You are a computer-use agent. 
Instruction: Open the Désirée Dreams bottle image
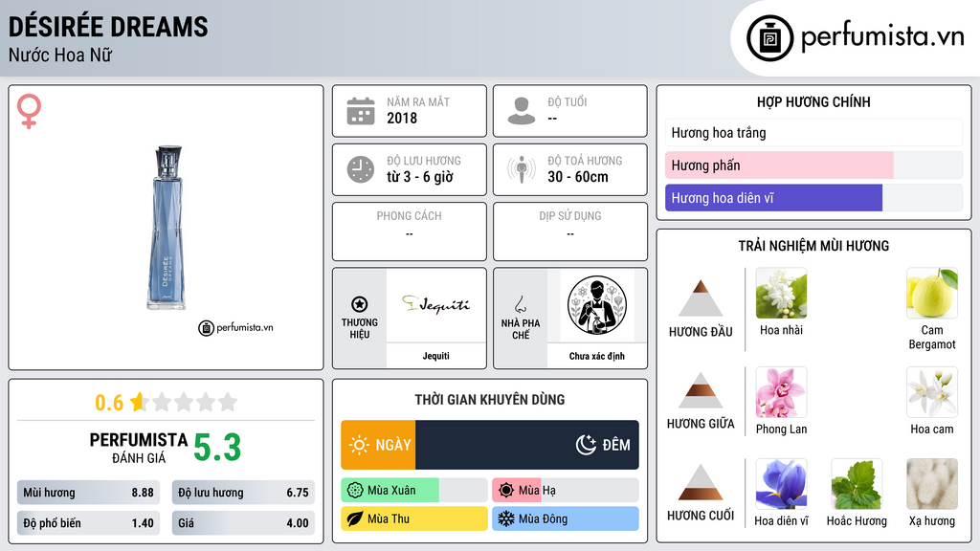coord(167,228)
